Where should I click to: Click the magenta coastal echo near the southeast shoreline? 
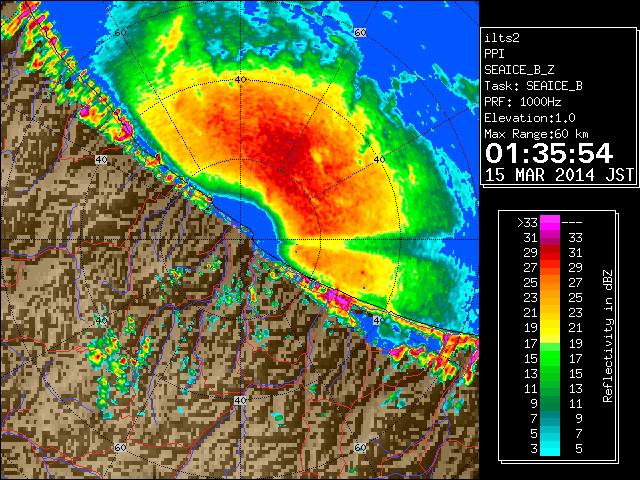340,300
